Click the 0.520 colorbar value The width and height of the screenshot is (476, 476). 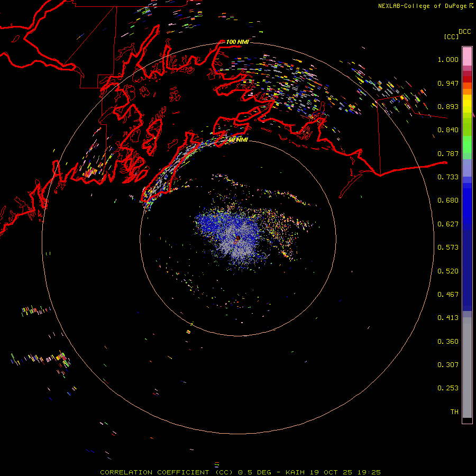pyautogui.click(x=448, y=271)
